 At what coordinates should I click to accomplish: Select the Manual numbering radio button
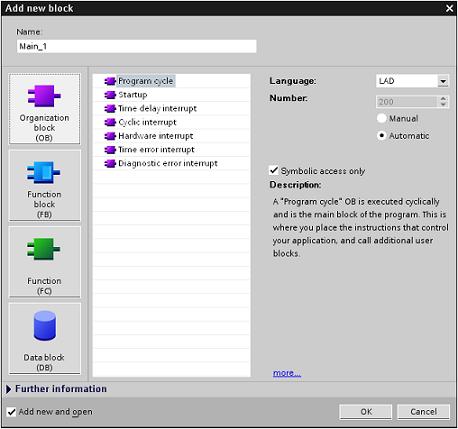[382, 118]
